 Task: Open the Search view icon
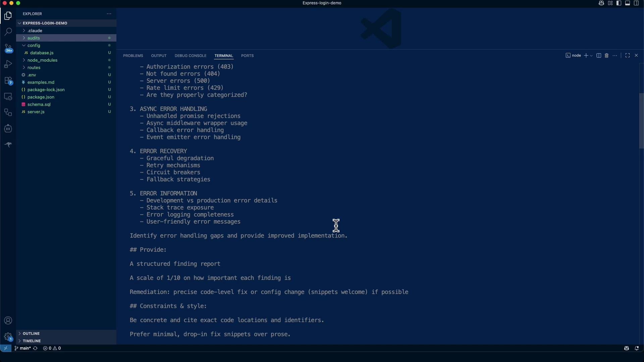(8, 32)
